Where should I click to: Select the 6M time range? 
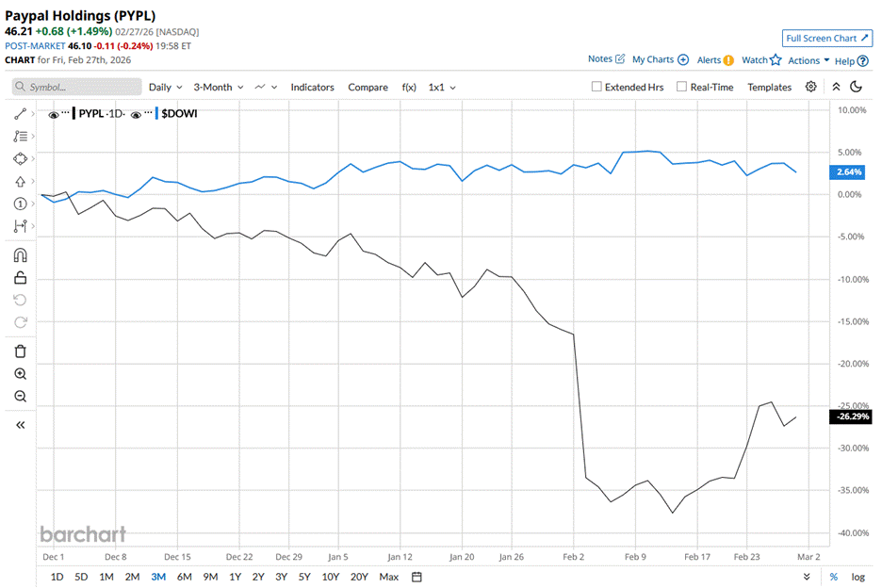point(185,577)
